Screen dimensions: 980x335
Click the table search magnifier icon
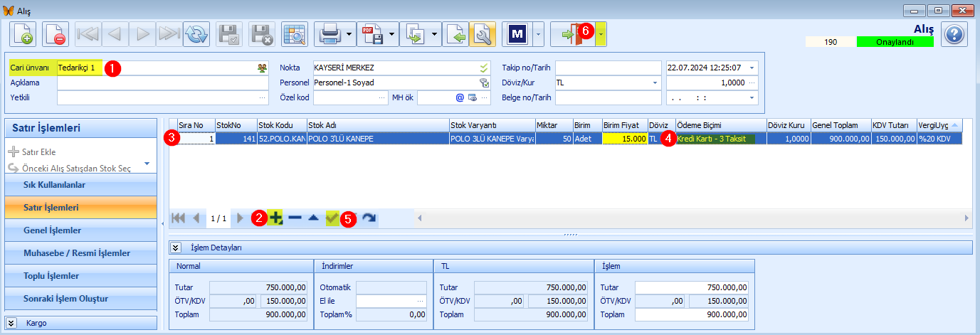tap(293, 33)
